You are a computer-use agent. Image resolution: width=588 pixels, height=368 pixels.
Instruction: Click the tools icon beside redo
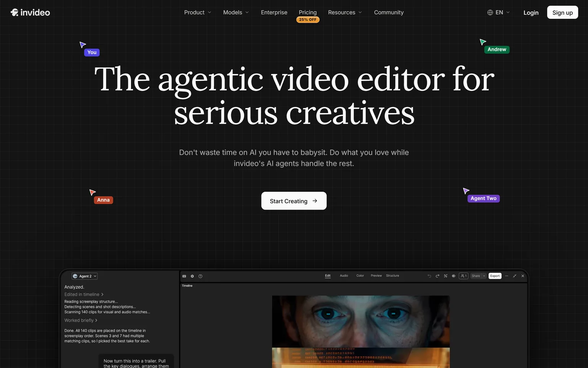[x=445, y=276]
